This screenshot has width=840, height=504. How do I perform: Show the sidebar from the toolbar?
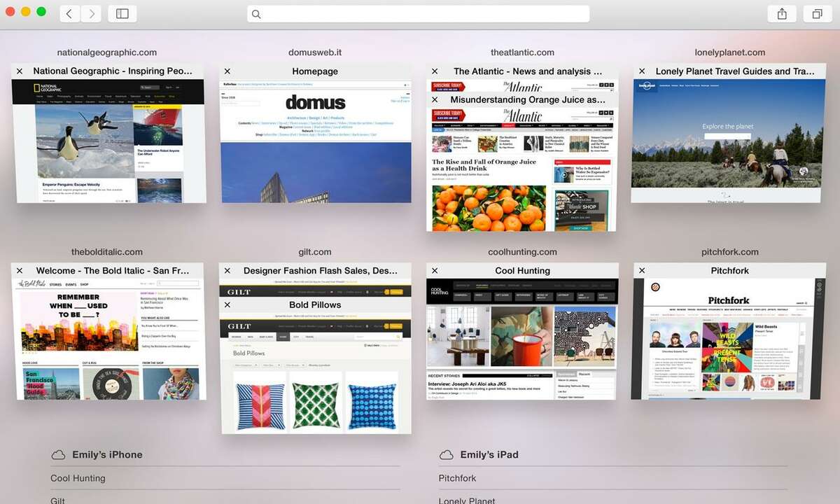tap(122, 13)
